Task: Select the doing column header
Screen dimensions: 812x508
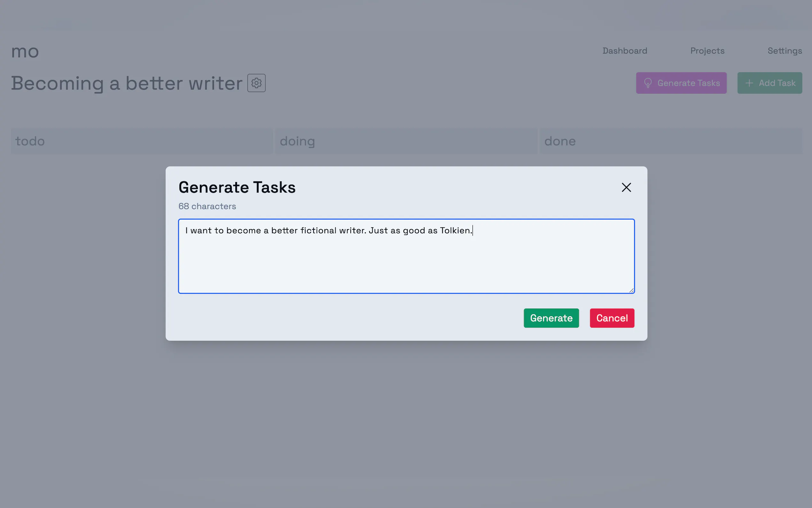Action: (x=406, y=141)
